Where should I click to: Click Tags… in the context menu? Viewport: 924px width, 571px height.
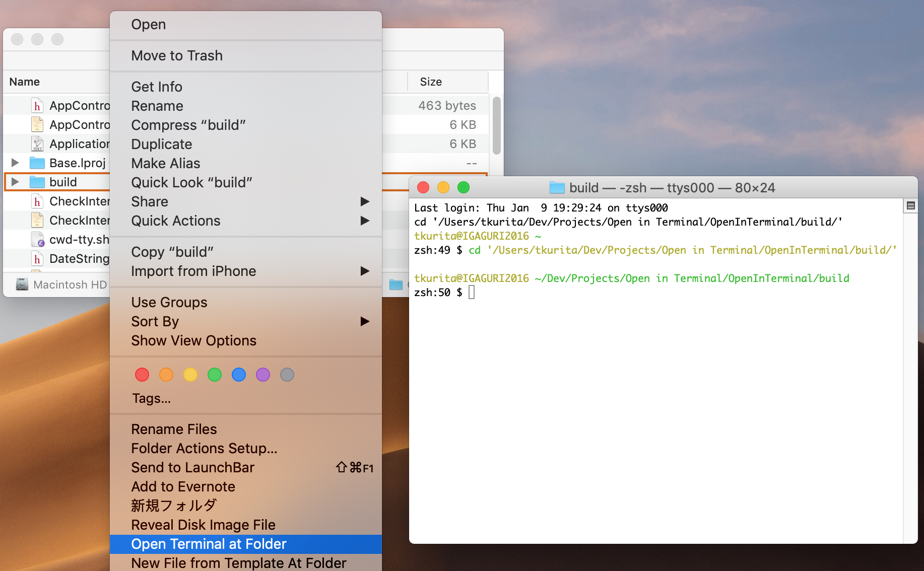[x=151, y=398]
